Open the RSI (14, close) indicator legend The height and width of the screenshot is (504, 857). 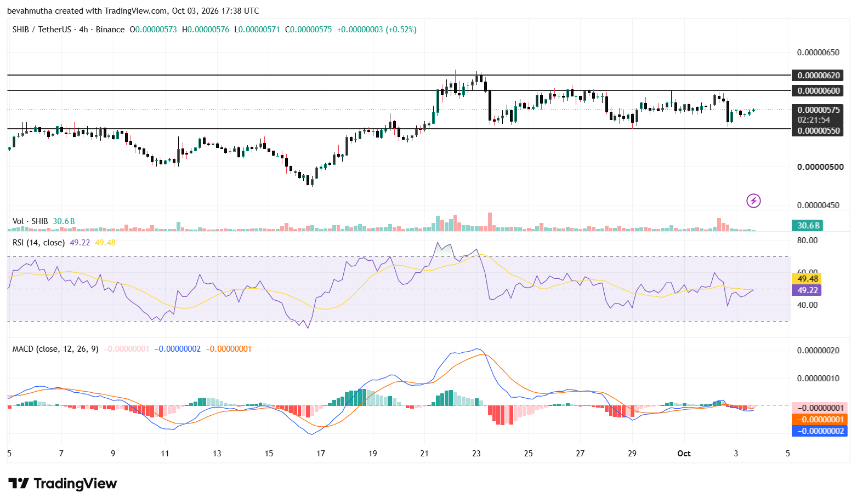(38, 242)
